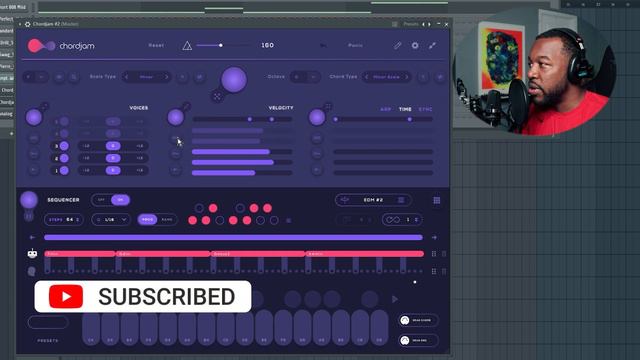Switch to the ARP tab

[x=385, y=109]
